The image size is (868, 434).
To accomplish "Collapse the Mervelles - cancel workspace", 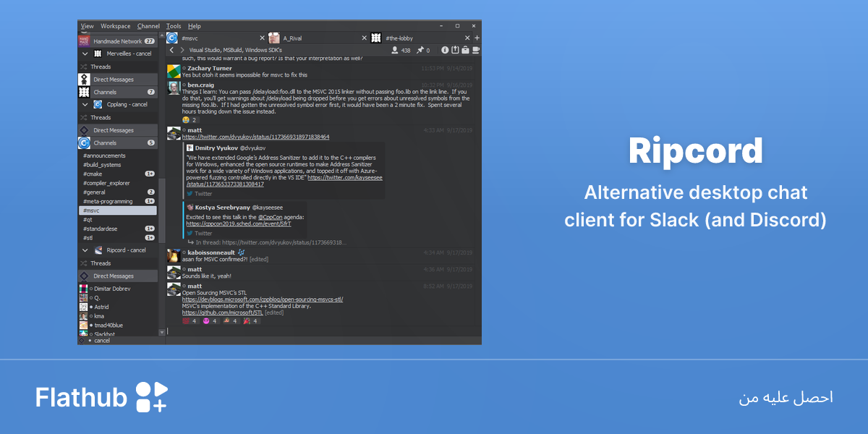I will 85,54.
